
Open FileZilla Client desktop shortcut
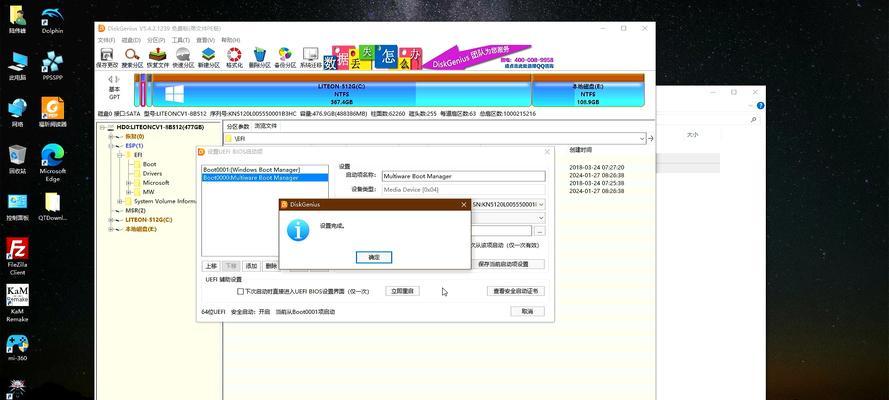(18, 256)
